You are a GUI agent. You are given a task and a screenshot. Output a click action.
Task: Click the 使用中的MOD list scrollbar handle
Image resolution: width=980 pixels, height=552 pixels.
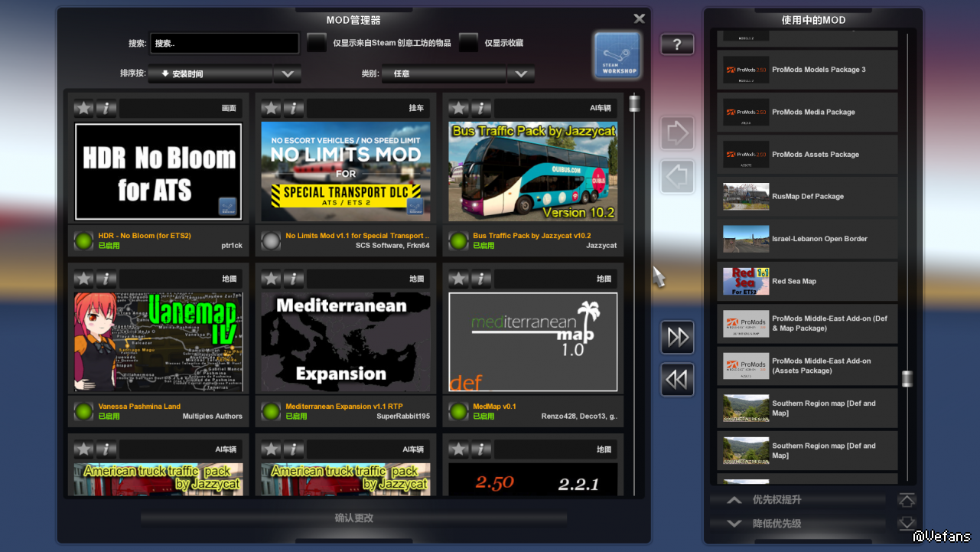907,378
